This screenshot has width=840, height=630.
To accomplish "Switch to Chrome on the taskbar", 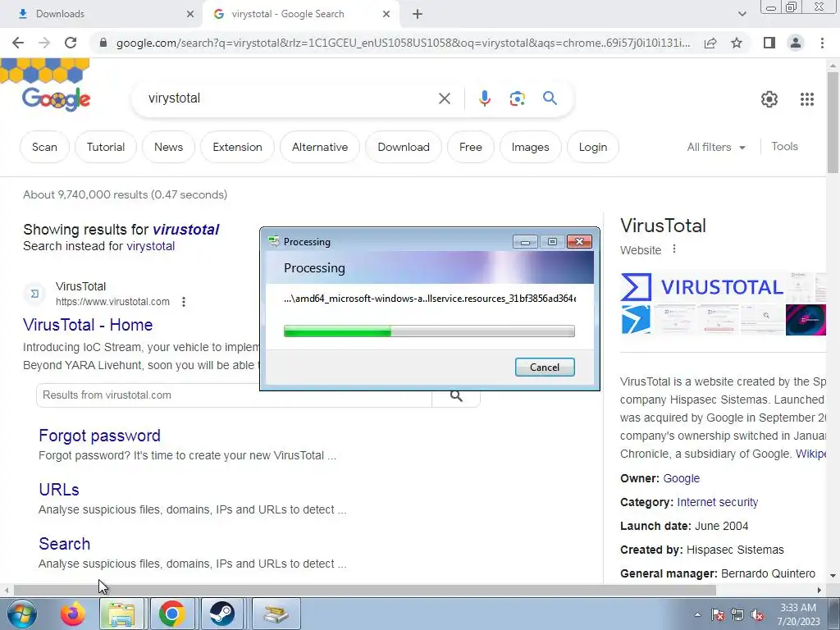I will pos(172,614).
